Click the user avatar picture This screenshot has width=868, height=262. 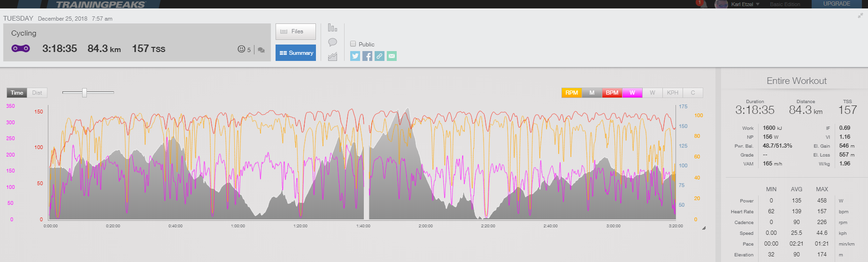click(x=721, y=4)
